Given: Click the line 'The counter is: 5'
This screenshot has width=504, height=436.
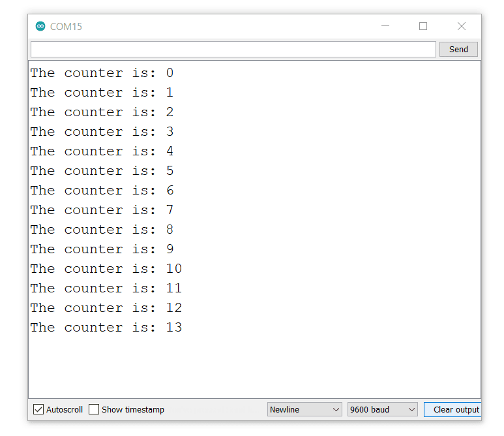Looking at the screenshot, I should (102, 171).
